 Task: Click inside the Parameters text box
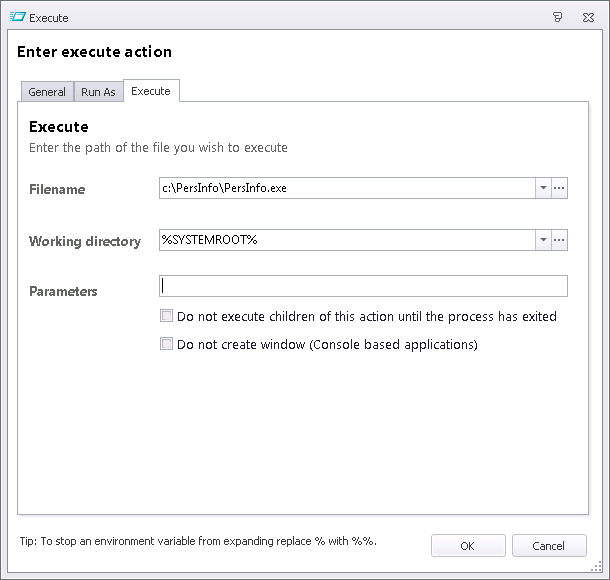363,286
